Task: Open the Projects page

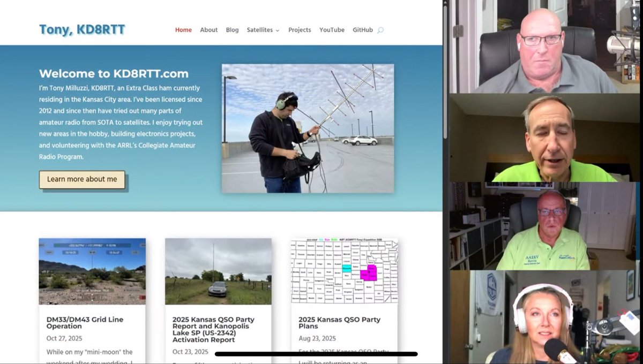Action: (x=300, y=30)
